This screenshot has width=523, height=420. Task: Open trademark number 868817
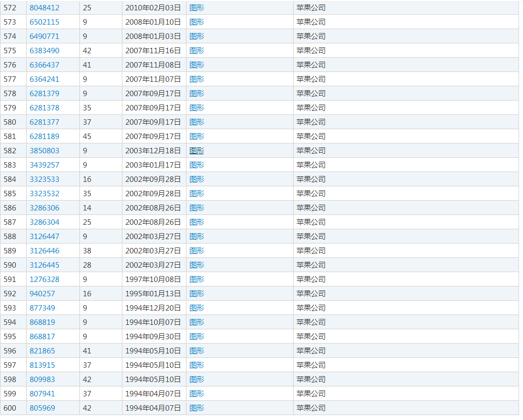point(42,337)
